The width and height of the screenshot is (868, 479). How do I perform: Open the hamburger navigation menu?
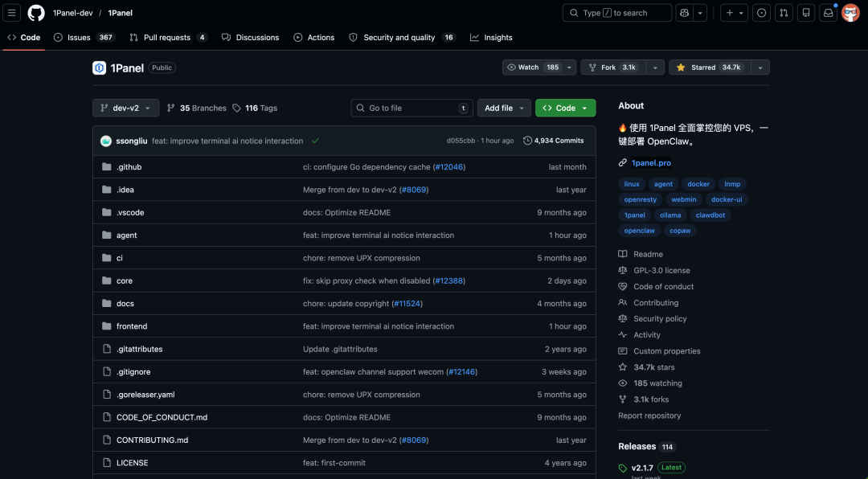[11, 13]
